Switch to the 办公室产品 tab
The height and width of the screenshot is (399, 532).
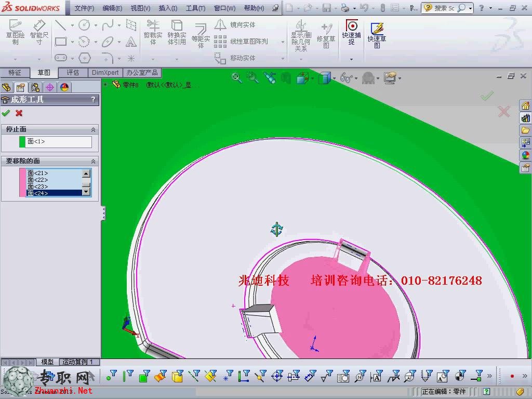coord(142,73)
